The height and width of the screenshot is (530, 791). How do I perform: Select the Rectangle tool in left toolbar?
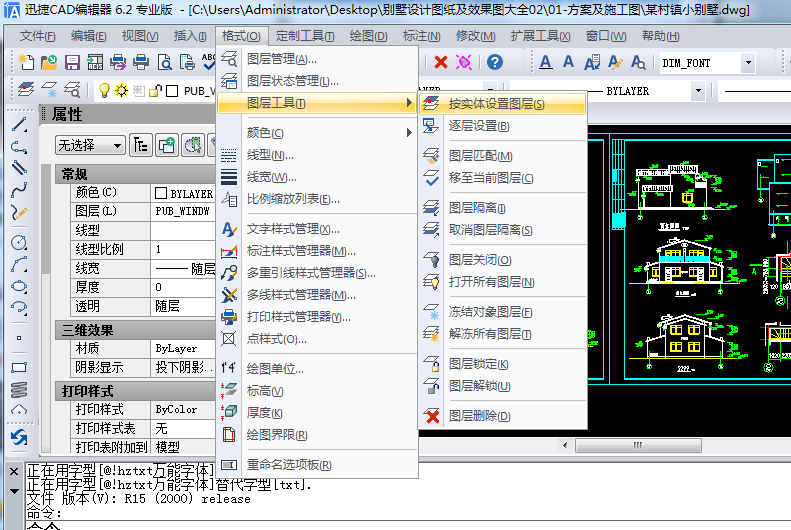[x=19, y=367]
